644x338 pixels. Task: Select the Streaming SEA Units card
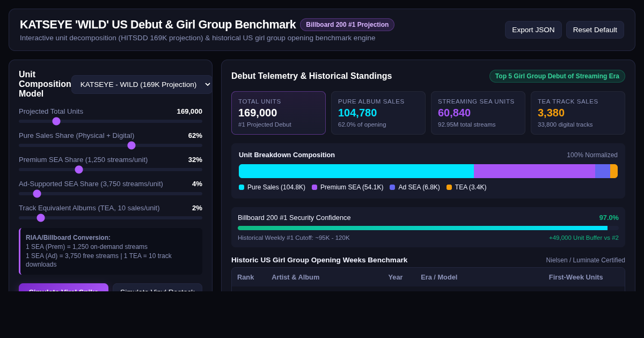point(478,113)
